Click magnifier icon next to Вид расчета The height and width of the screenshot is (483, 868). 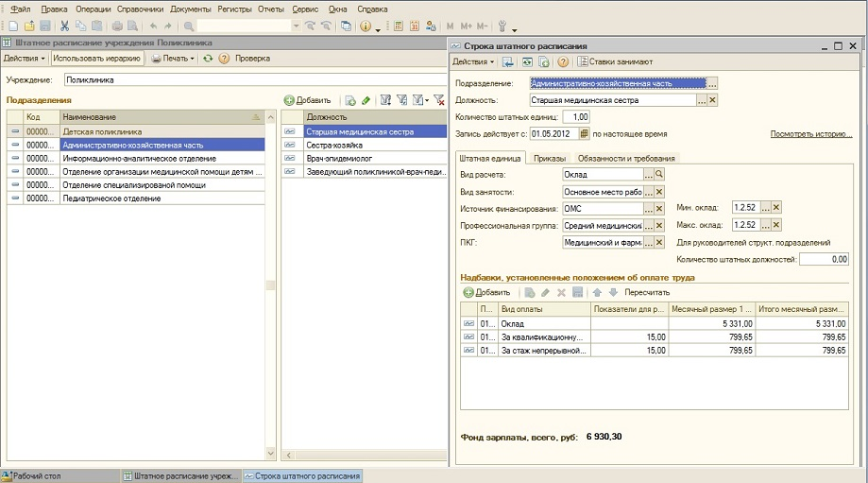(x=660, y=175)
